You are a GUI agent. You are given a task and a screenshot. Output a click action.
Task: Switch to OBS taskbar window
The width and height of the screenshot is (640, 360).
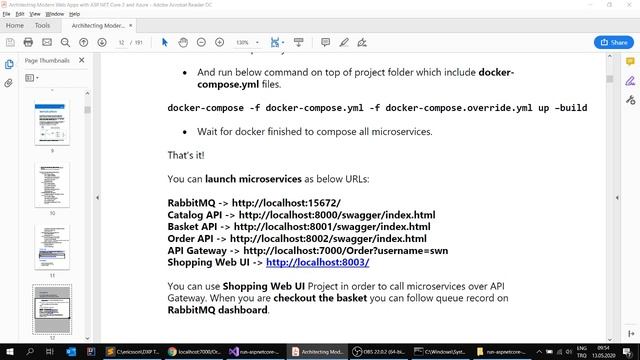379,351
